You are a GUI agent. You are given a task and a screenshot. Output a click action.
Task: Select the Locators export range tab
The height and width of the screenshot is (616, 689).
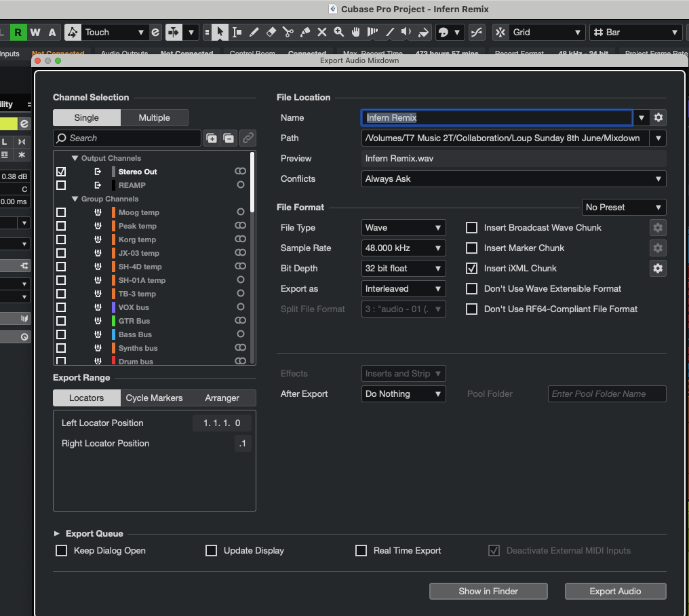pos(87,398)
